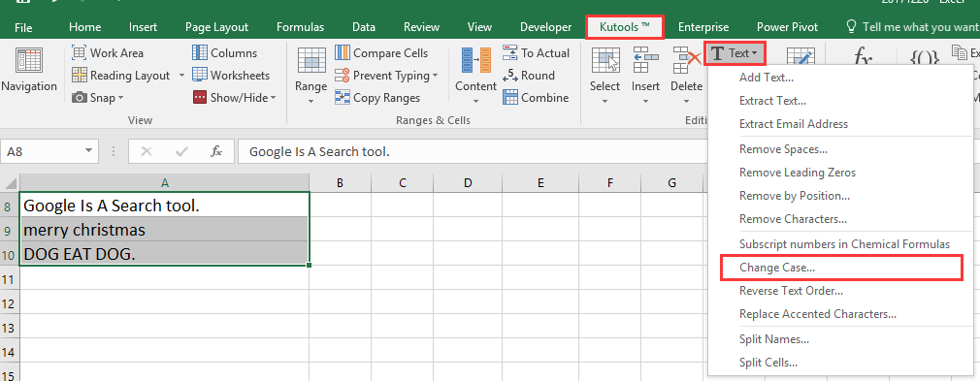Select column A header

coord(164,183)
